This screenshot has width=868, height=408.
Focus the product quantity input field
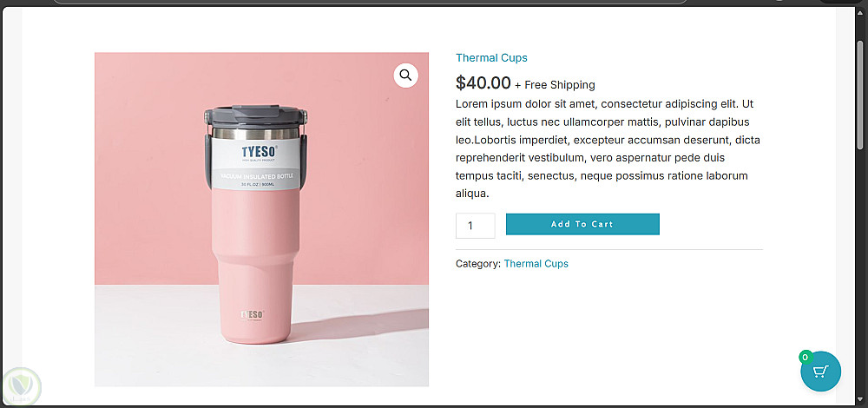(x=475, y=226)
